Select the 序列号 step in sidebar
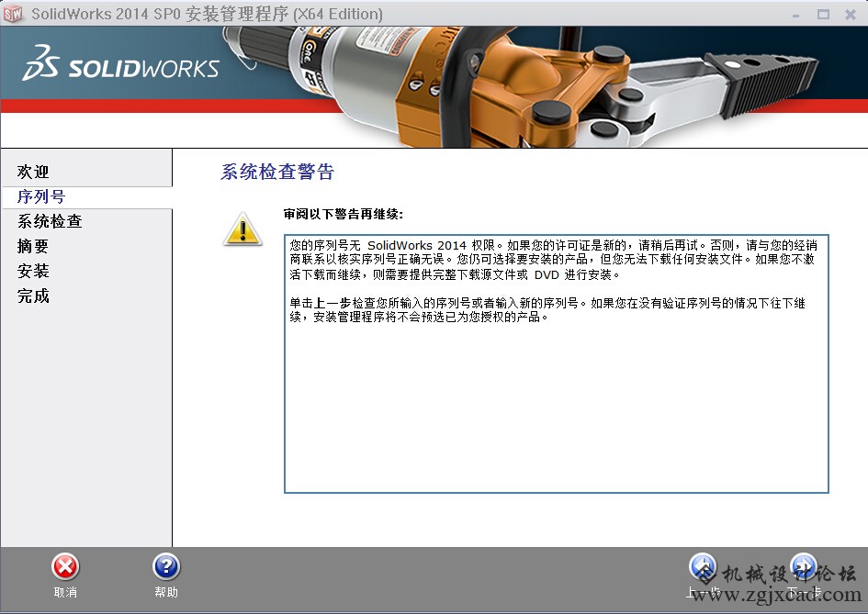This screenshot has height=614, width=868. tap(41, 196)
